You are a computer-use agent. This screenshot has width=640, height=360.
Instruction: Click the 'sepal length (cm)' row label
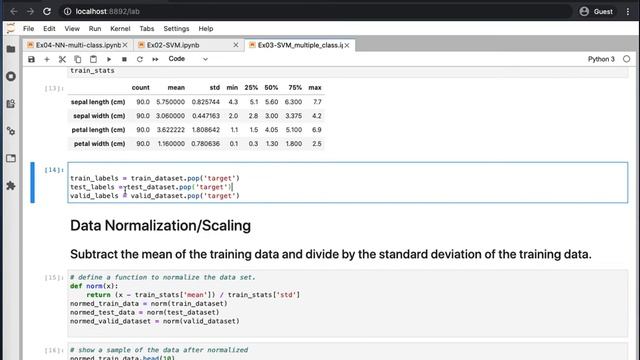(x=98, y=102)
